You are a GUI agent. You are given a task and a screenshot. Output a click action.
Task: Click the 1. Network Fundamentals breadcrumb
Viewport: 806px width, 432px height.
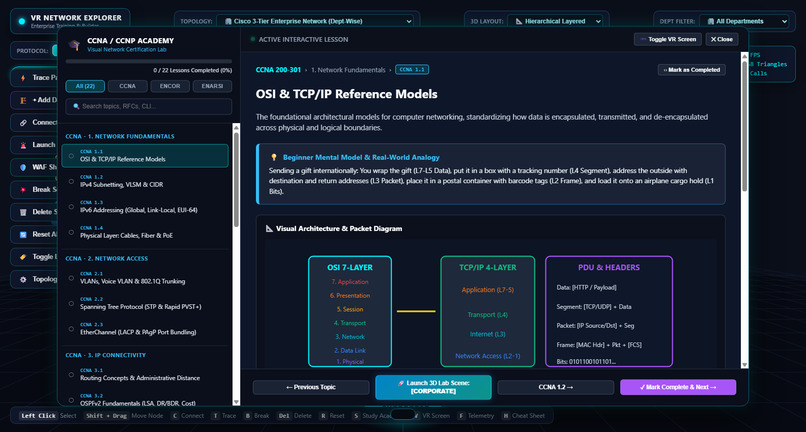[348, 70]
